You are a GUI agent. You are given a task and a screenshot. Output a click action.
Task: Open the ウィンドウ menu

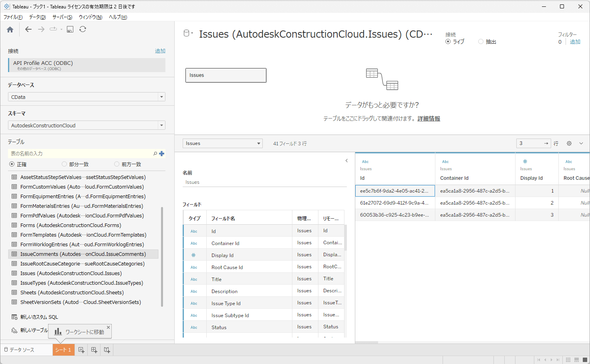91,17
